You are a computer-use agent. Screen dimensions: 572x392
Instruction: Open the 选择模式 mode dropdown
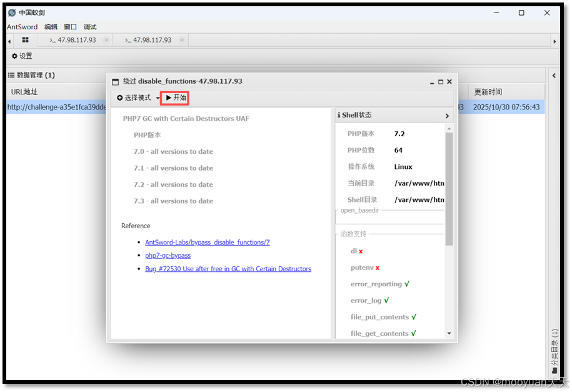(138, 98)
